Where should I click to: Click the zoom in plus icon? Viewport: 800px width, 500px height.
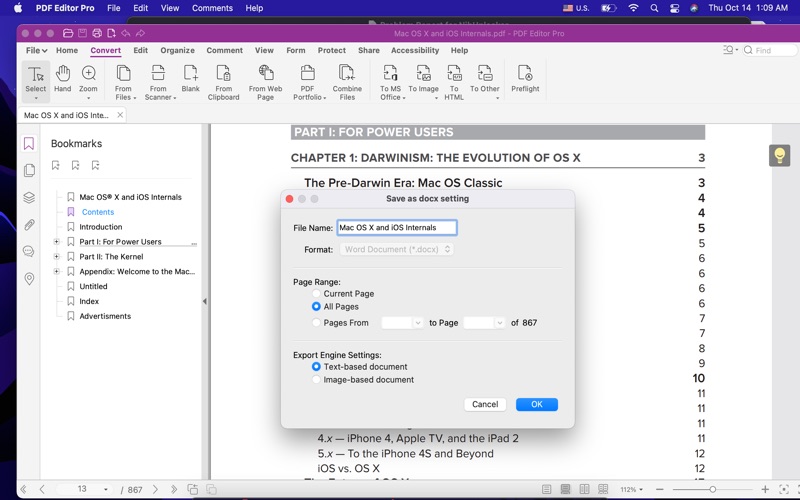[765, 489]
